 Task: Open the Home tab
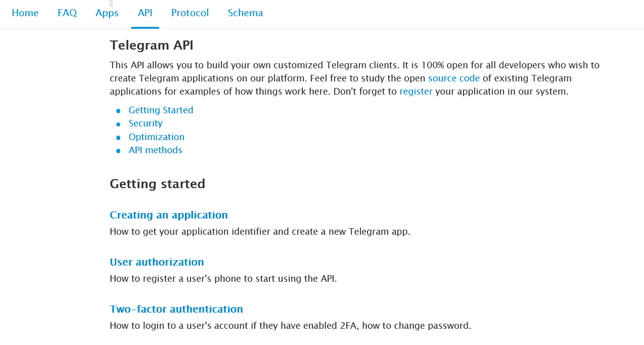click(x=25, y=13)
